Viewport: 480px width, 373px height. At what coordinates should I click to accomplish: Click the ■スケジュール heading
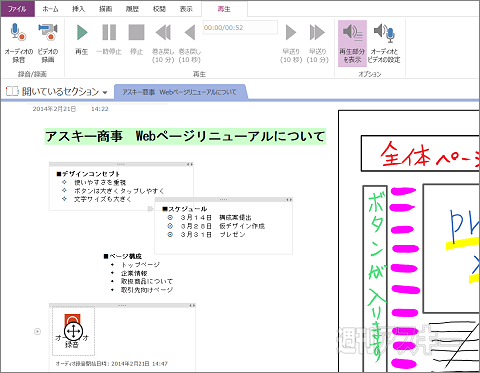184,209
